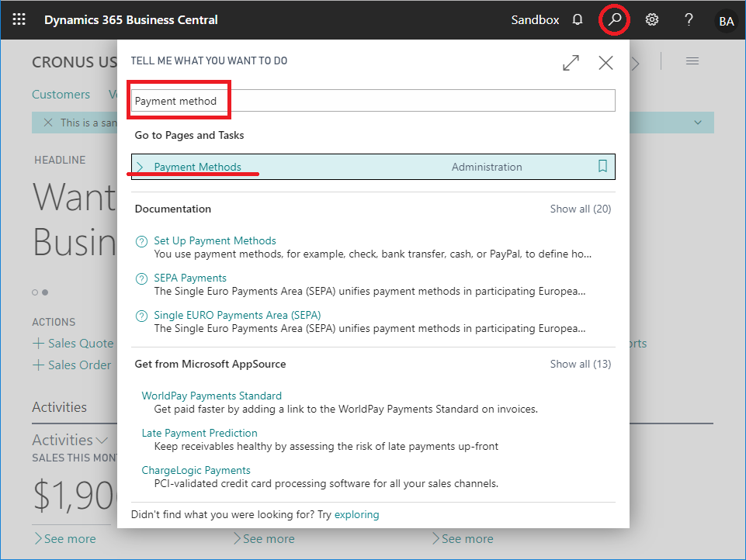Click the search magnifier icon
Screen dimensions: 746x560
[614, 19]
